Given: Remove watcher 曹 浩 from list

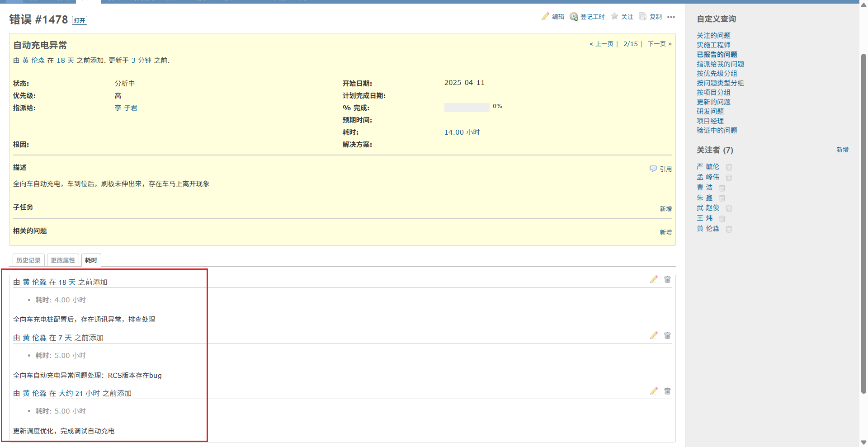Looking at the screenshot, I should pyautogui.click(x=722, y=188).
